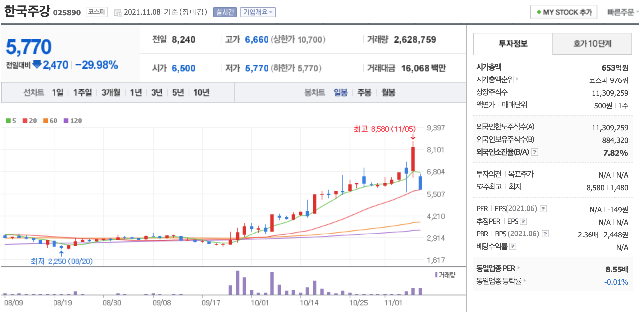Click the help icon next to EPS(2021.06)
Image resolution: width=644 pixels, height=312 pixels.
click(x=543, y=209)
